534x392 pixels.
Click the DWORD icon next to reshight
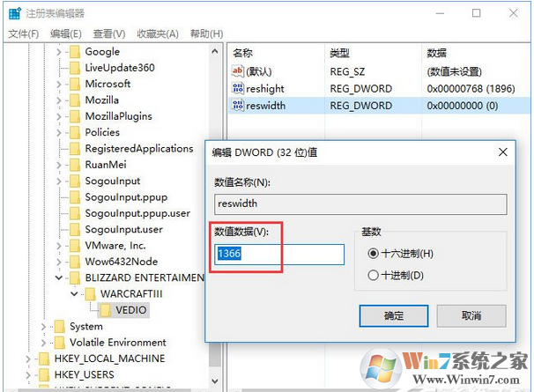pyautogui.click(x=237, y=88)
